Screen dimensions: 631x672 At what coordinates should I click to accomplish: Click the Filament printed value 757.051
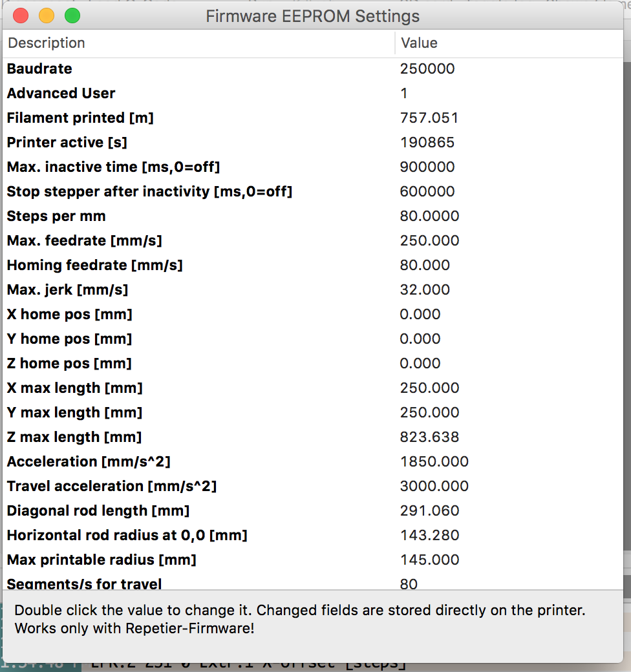(x=429, y=118)
